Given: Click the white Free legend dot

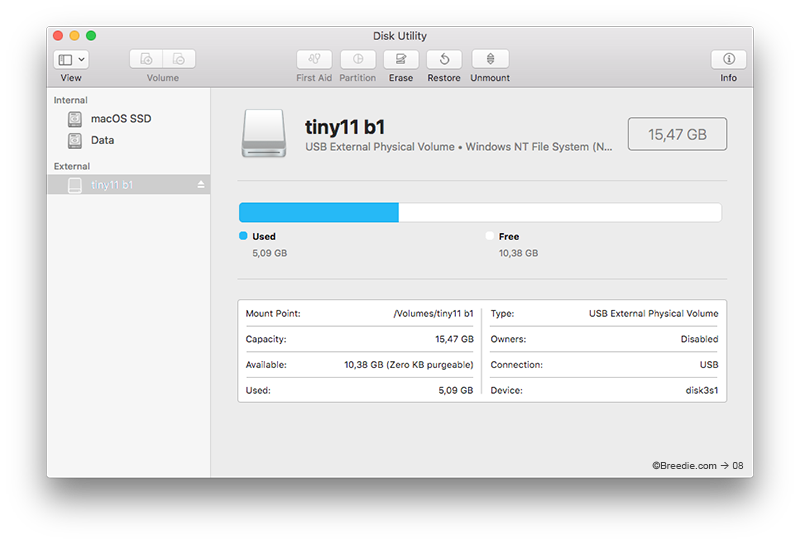Looking at the screenshot, I should (490, 236).
